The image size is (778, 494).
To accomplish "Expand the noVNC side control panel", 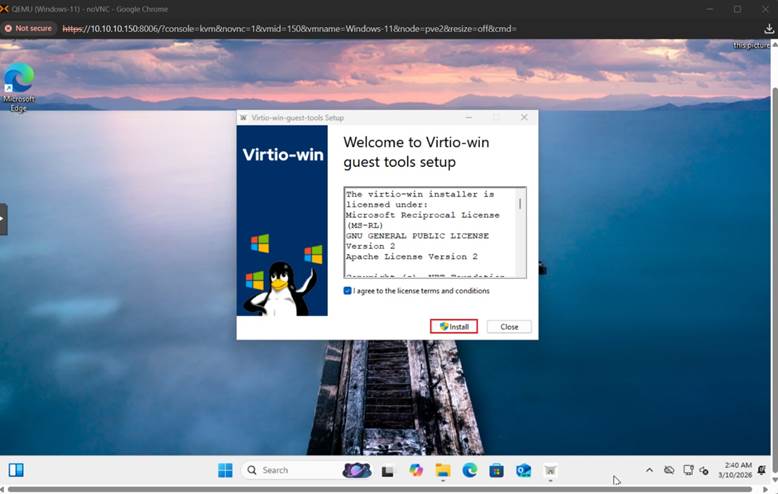I will (4, 219).
